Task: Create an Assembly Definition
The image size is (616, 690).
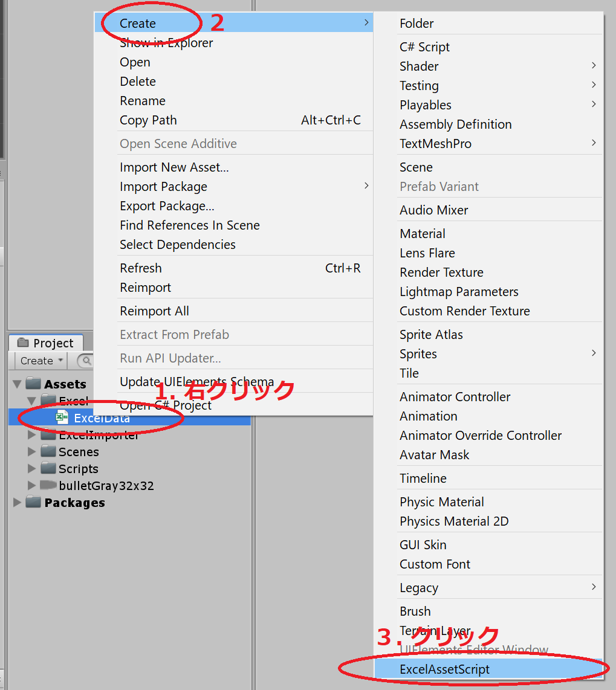Action: pos(488,124)
